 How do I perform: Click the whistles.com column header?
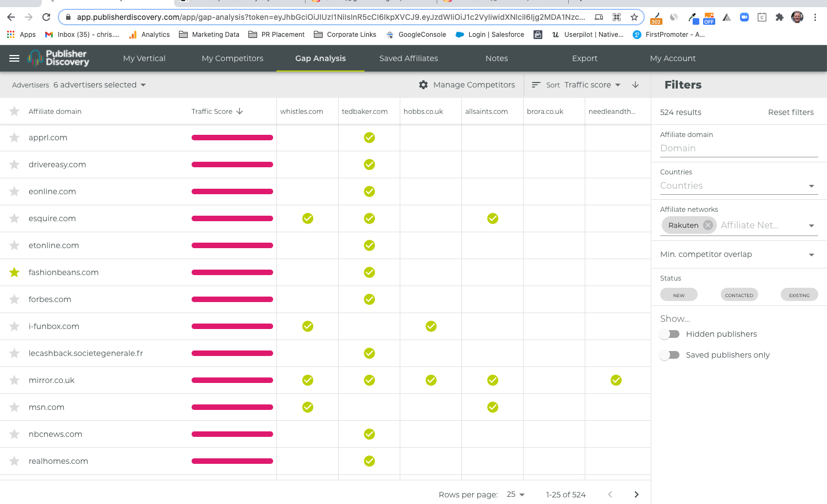point(302,111)
